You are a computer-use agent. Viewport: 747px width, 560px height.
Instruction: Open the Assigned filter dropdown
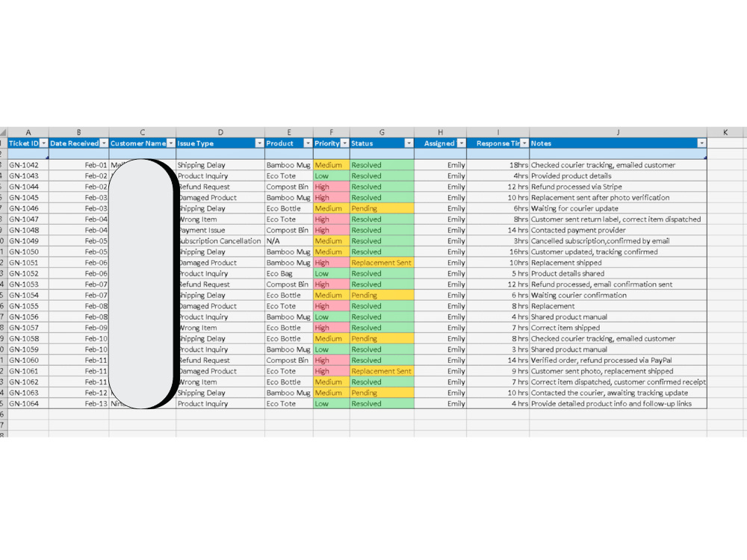461,143
